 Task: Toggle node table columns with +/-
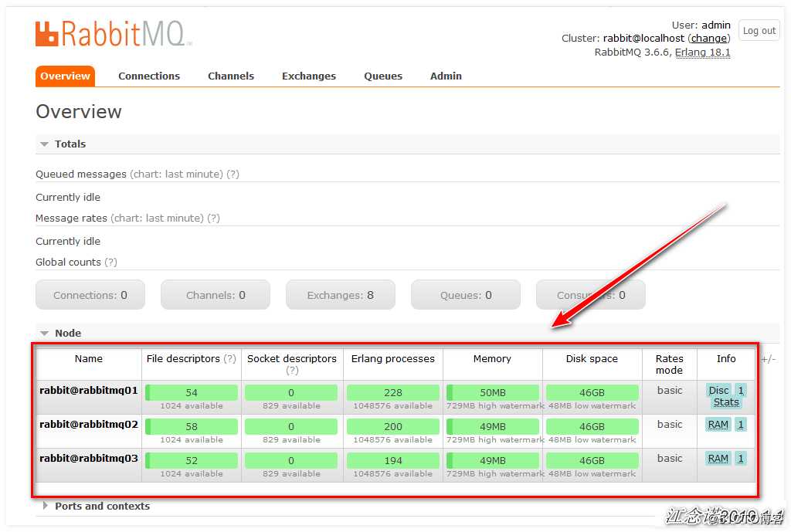768,360
